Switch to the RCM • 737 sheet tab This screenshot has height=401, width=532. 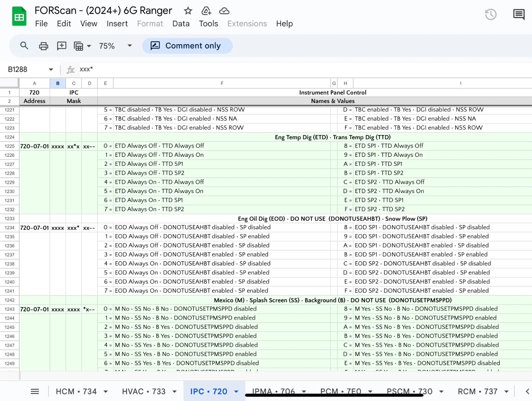[477, 391]
